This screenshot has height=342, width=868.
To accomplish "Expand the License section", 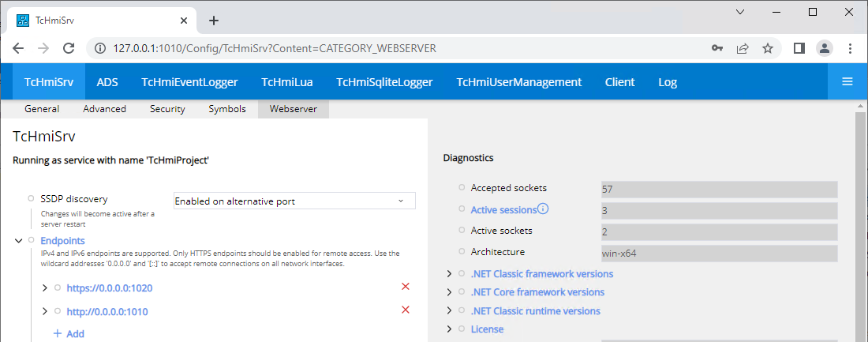I will pyautogui.click(x=449, y=329).
